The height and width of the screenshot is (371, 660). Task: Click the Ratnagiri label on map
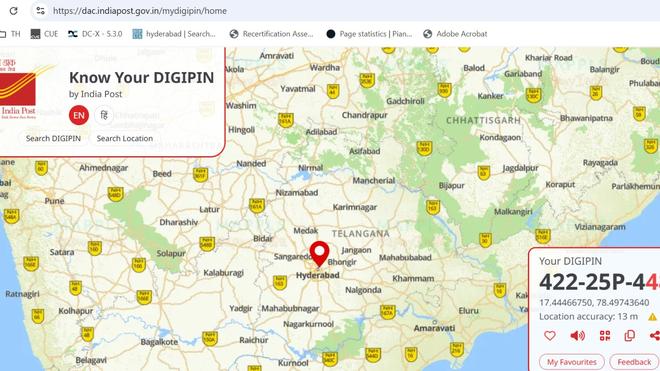pos(22,294)
